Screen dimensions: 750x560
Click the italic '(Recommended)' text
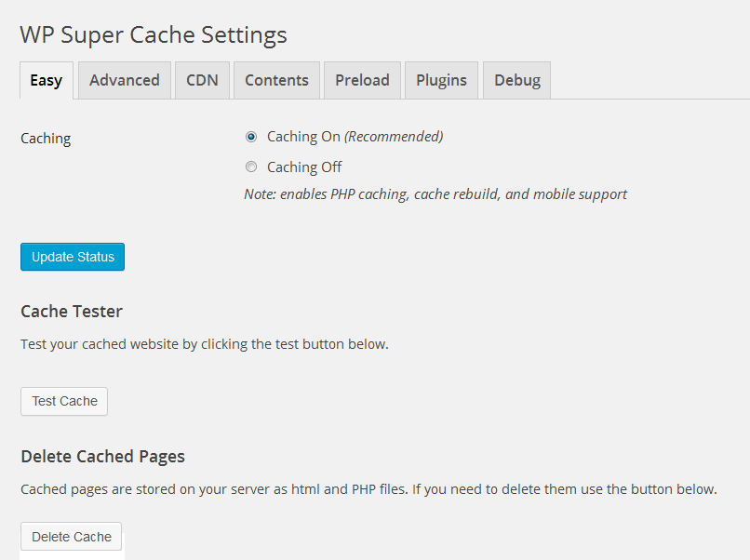(394, 137)
